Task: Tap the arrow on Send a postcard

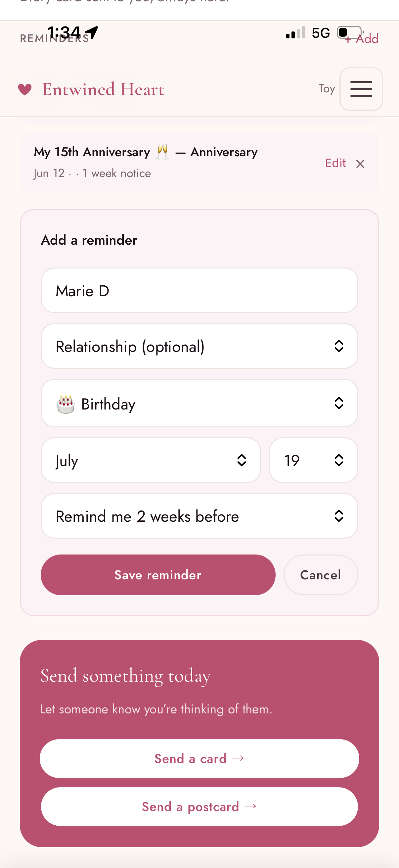Action: [x=250, y=806]
